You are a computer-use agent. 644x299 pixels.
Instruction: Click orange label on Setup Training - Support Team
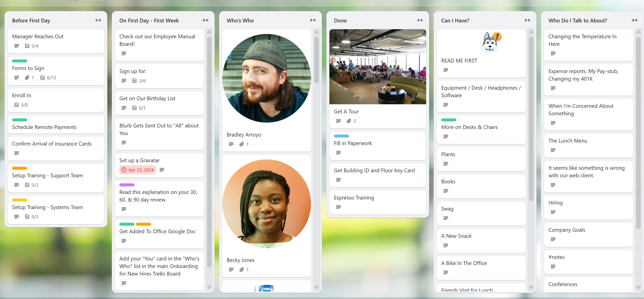[20, 168]
